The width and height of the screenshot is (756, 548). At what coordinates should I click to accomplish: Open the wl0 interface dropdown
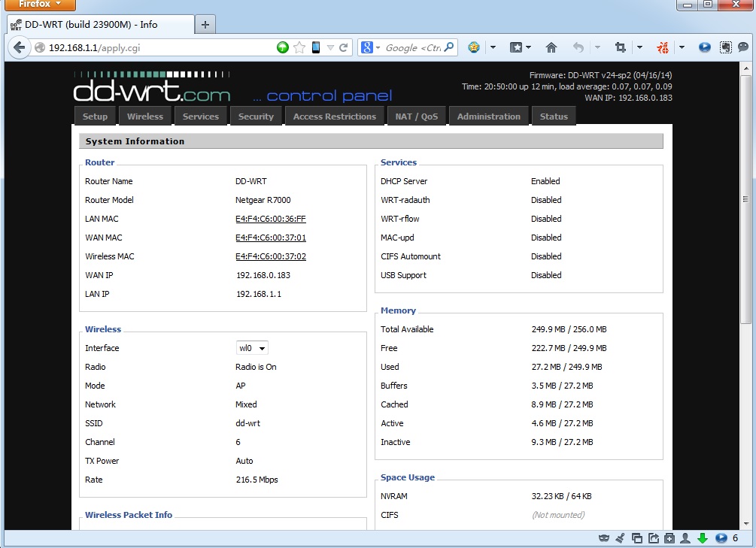[x=251, y=347]
